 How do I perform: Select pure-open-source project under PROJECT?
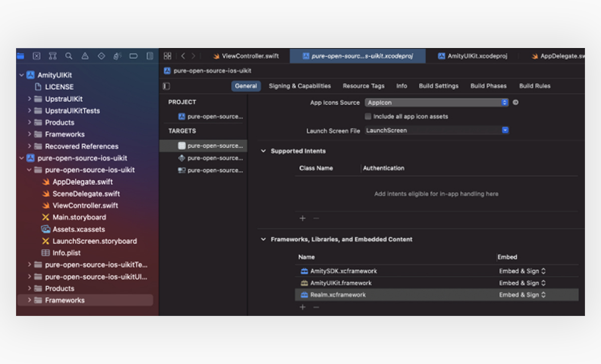pos(210,117)
